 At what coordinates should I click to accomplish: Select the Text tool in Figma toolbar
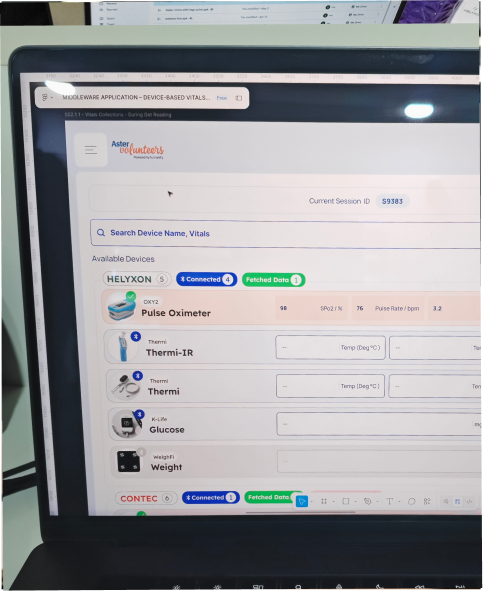(x=390, y=501)
